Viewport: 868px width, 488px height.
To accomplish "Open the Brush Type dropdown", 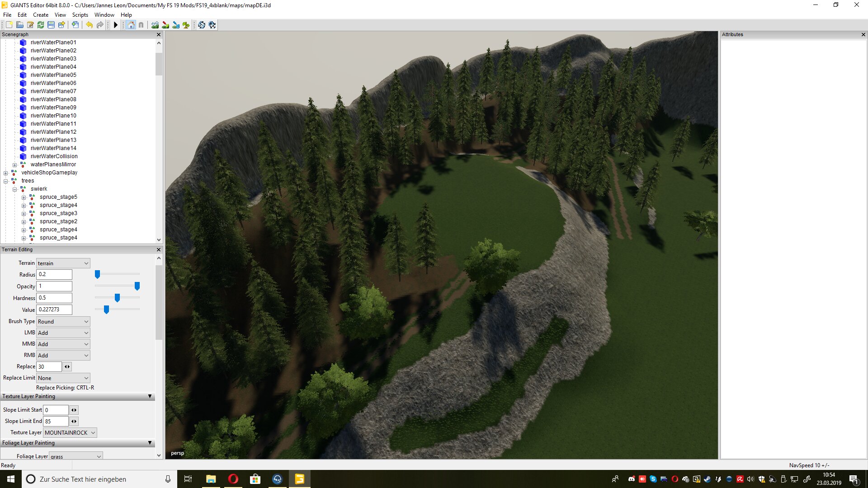I will pyautogui.click(x=63, y=321).
